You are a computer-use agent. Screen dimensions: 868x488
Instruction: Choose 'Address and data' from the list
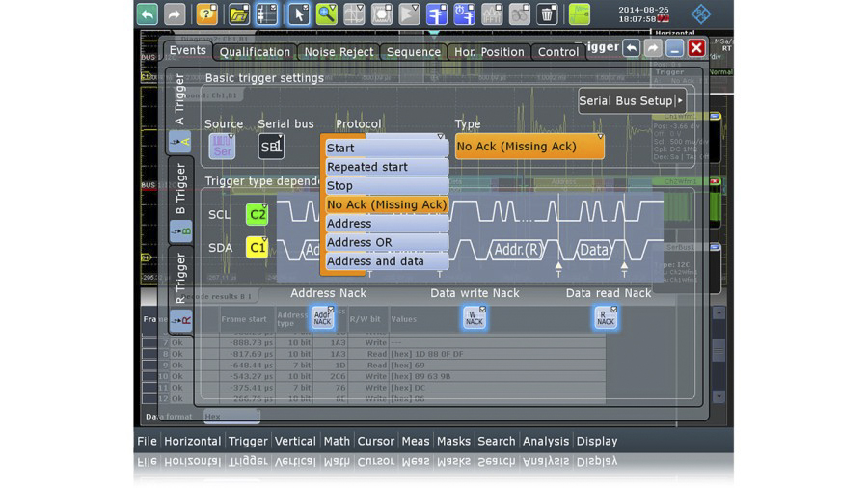point(386,261)
